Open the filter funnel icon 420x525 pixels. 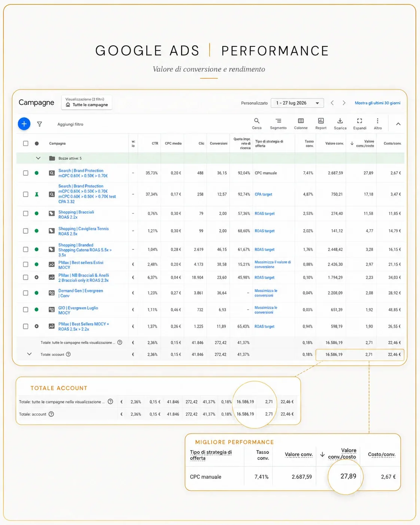[39, 124]
